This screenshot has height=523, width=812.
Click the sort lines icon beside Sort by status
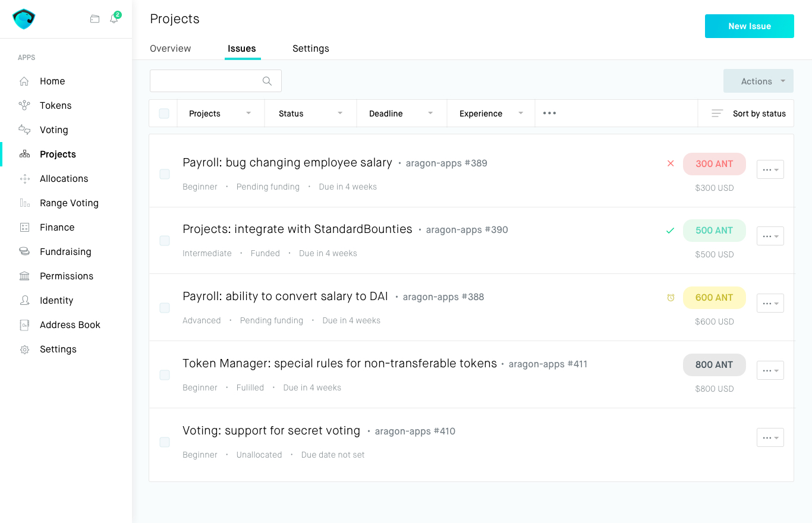[x=717, y=114]
